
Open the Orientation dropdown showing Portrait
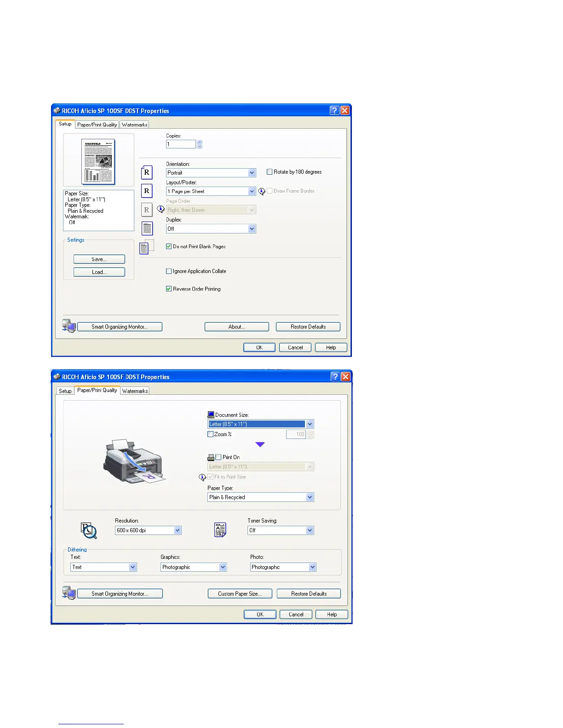(x=211, y=173)
